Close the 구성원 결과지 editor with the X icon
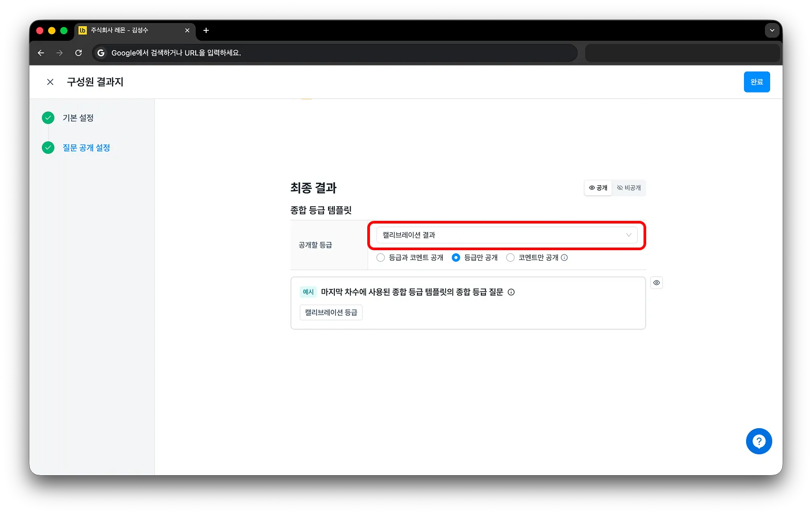812x514 pixels. pos(50,82)
